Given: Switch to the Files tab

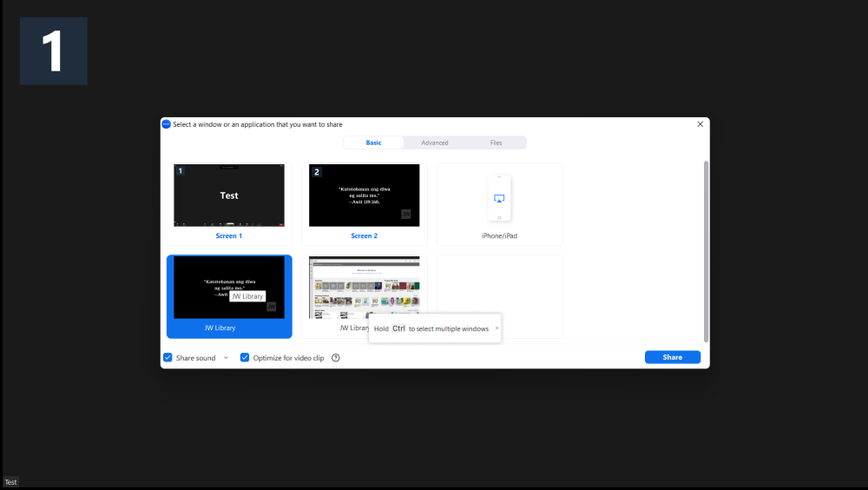Looking at the screenshot, I should coord(496,142).
